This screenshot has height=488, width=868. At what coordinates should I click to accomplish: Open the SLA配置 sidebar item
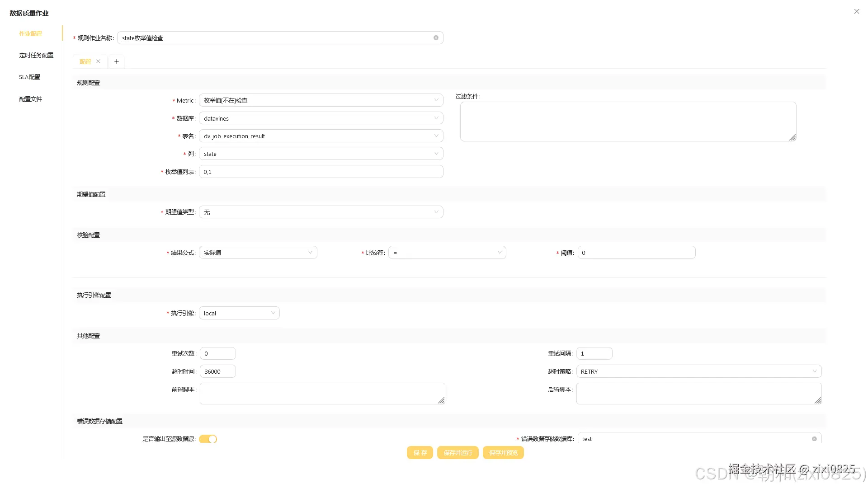click(30, 77)
